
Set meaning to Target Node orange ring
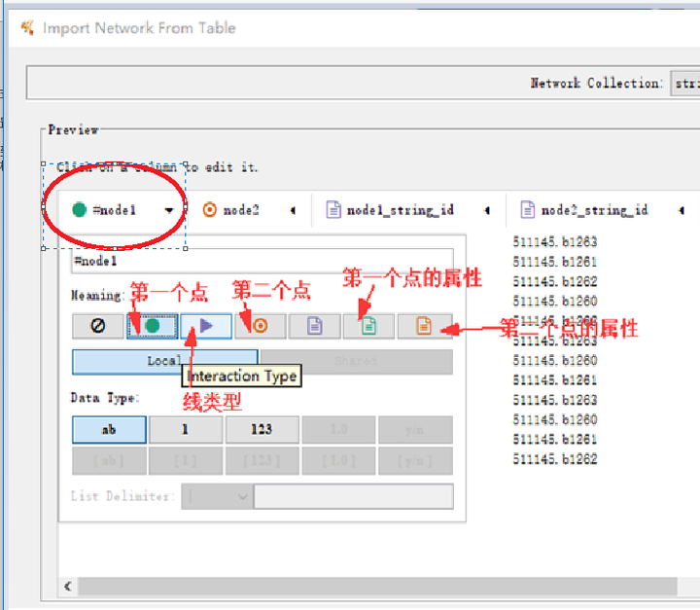point(260,326)
